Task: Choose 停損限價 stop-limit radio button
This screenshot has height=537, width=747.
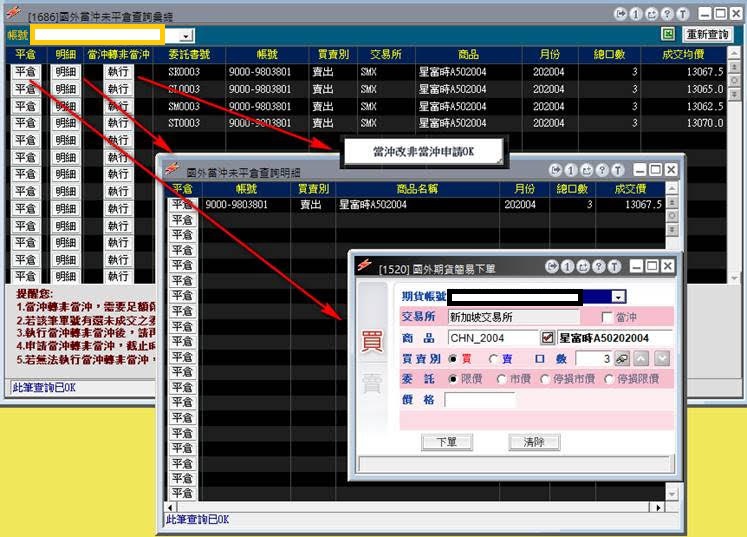Action: point(609,379)
